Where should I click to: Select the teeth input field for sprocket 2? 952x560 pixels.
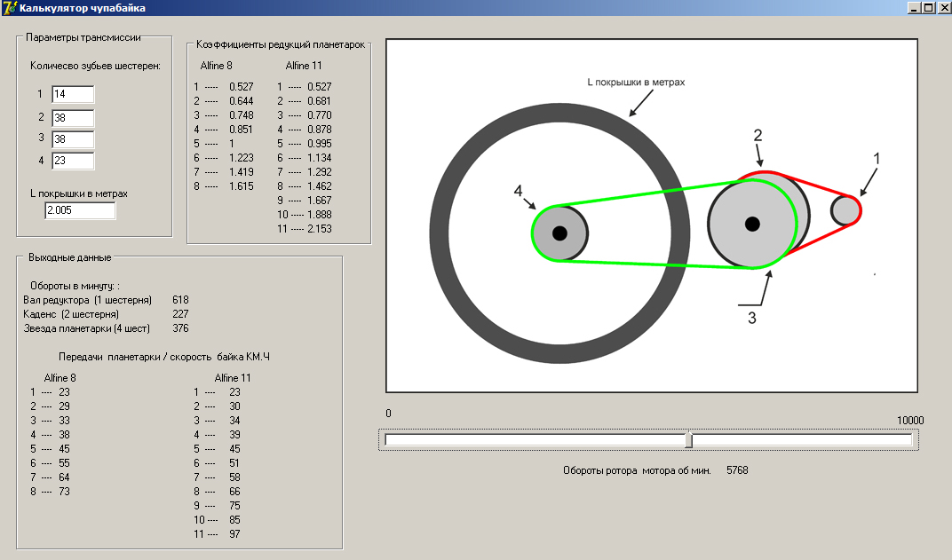pyautogui.click(x=72, y=117)
